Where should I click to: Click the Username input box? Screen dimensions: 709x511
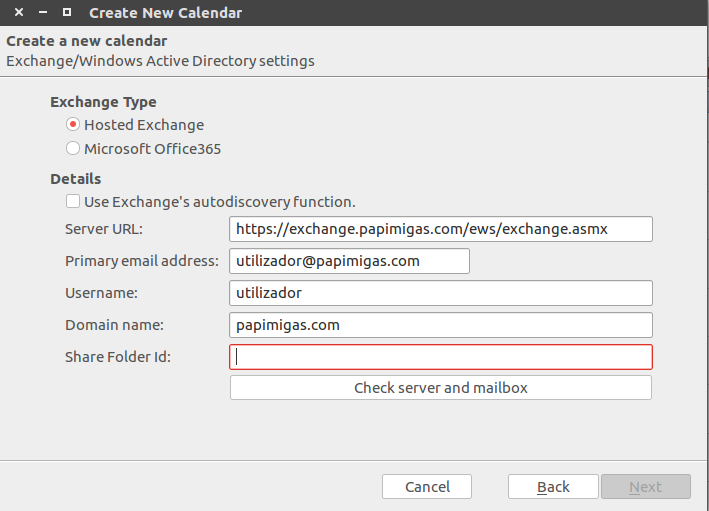point(440,293)
